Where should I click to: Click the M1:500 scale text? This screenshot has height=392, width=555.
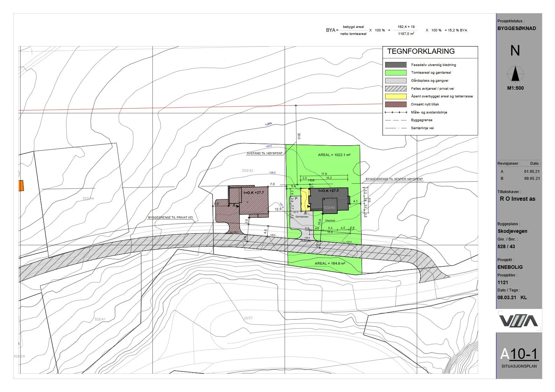pyautogui.click(x=516, y=88)
